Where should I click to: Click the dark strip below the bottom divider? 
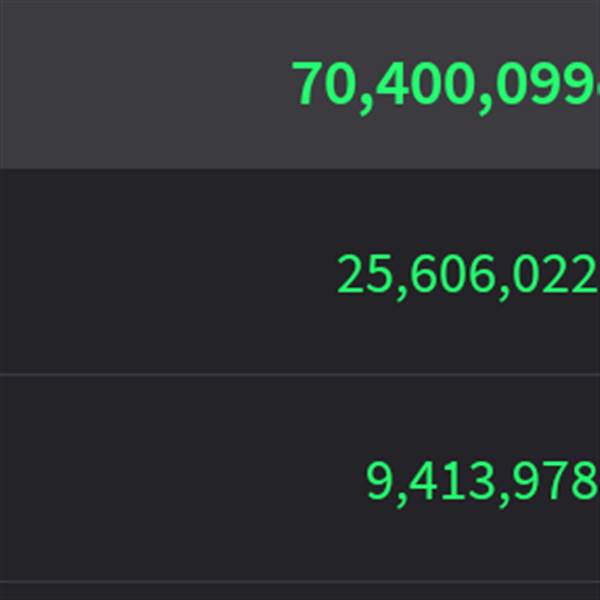tap(300, 592)
